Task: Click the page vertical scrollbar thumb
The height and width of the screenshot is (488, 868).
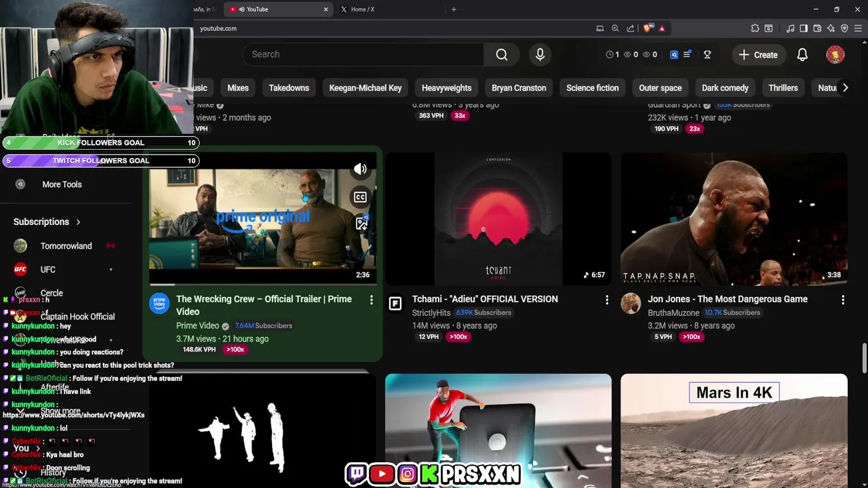Action: (865, 358)
